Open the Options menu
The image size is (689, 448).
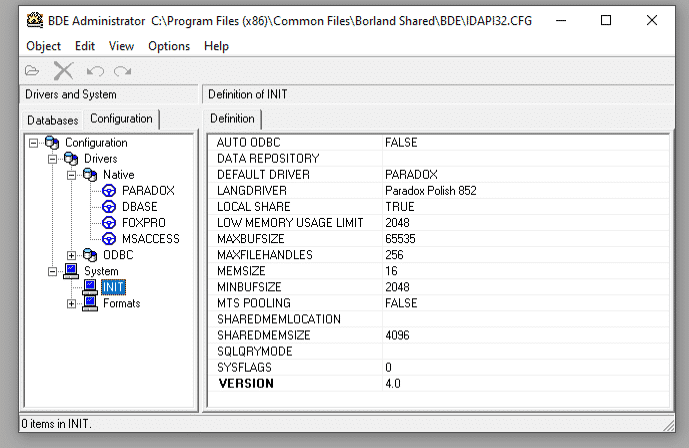(169, 46)
